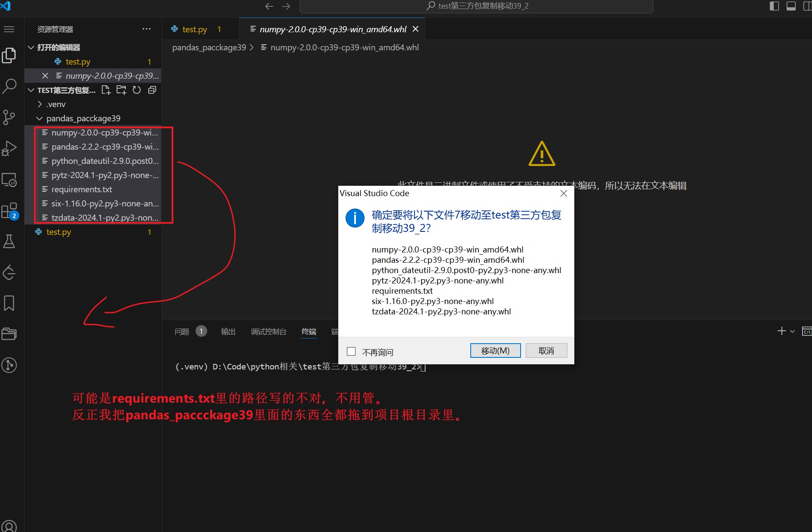Open the Search view in activity bar
The height and width of the screenshot is (532, 812).
(9, 86)
